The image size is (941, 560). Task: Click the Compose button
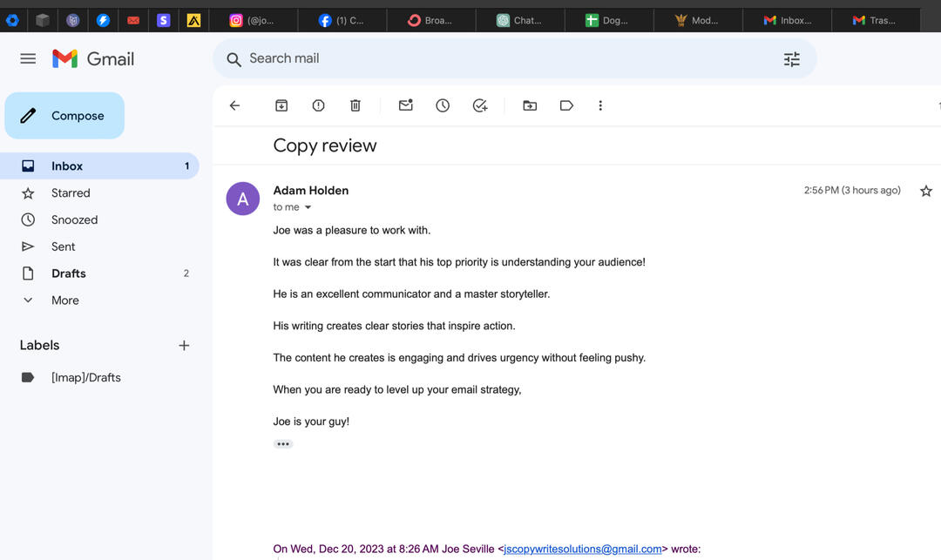(65, 116)
